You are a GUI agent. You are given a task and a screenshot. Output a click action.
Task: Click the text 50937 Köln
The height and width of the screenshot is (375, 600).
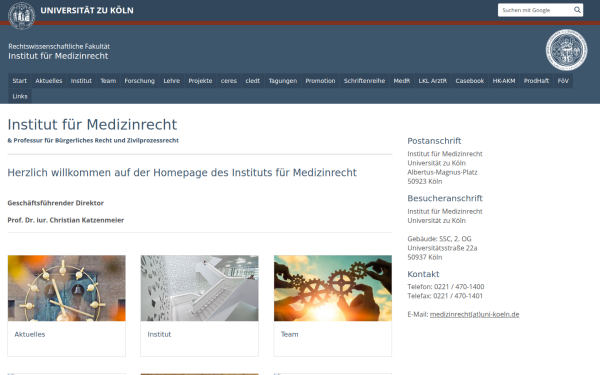425,257
